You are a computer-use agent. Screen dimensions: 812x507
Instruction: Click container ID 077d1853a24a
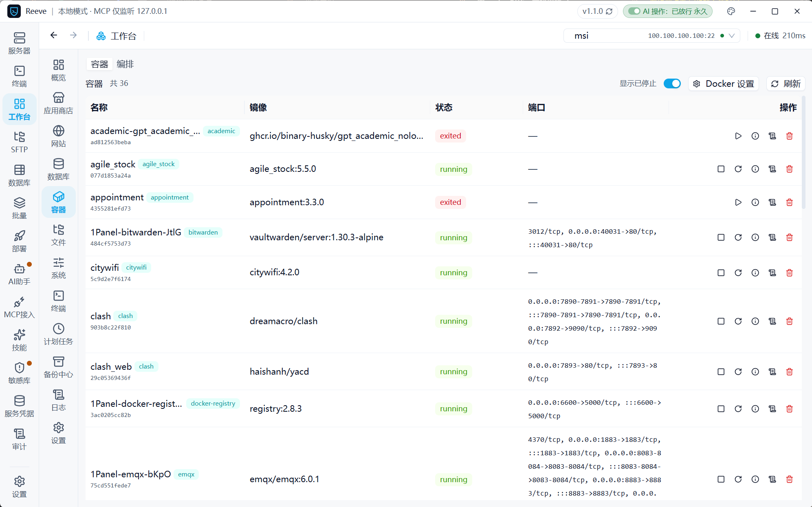[x=110, y=176]
